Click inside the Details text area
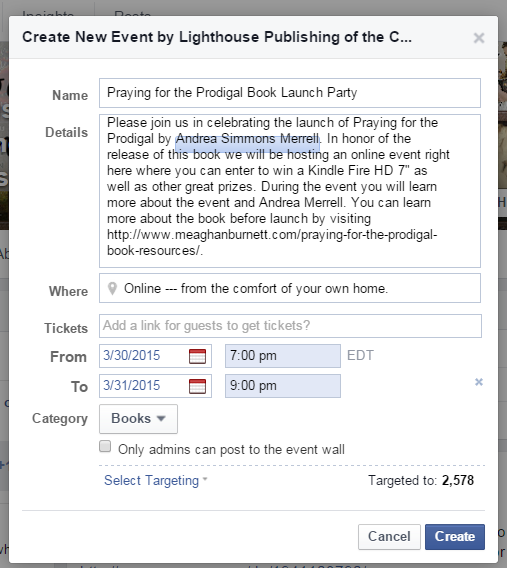This screenshot has width=507, height=568. pos(290,191)
